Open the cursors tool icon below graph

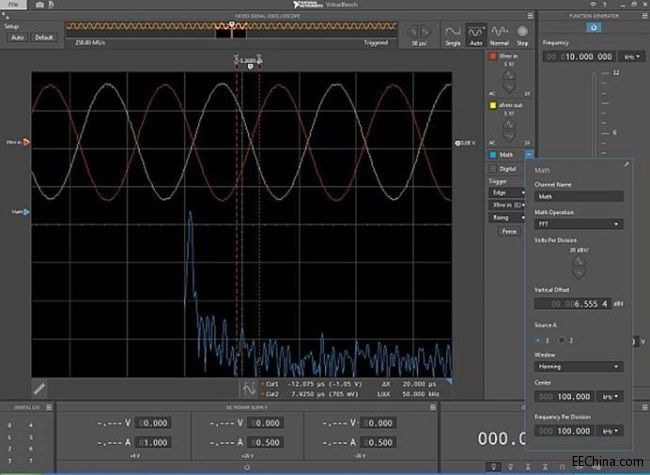pos(249,389)
